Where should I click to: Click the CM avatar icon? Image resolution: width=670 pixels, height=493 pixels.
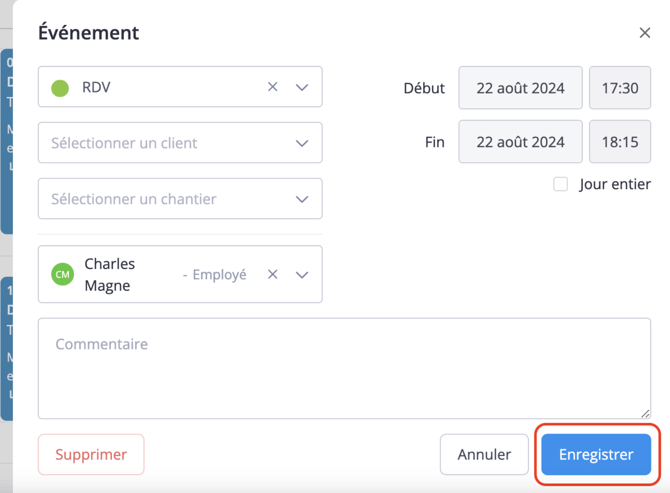[62, 274]
